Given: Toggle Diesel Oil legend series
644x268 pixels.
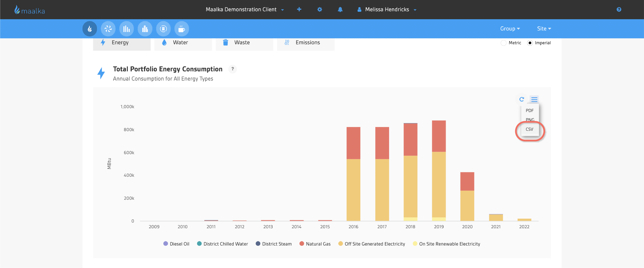Looking at the screenshot, I should [x=176, y=244].
